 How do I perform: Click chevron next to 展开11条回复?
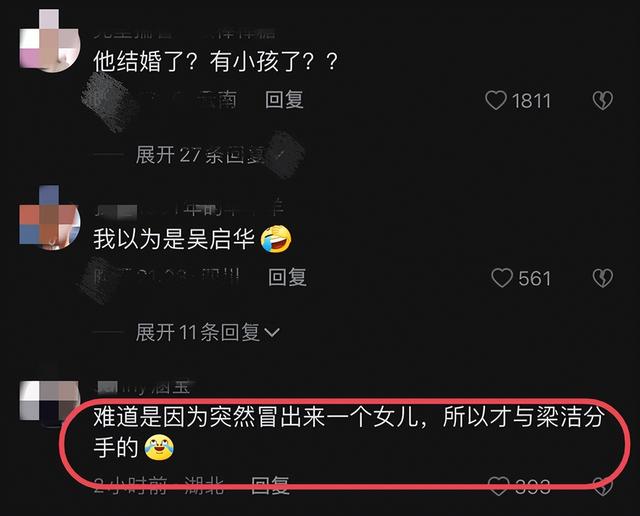tap(272, 333)
